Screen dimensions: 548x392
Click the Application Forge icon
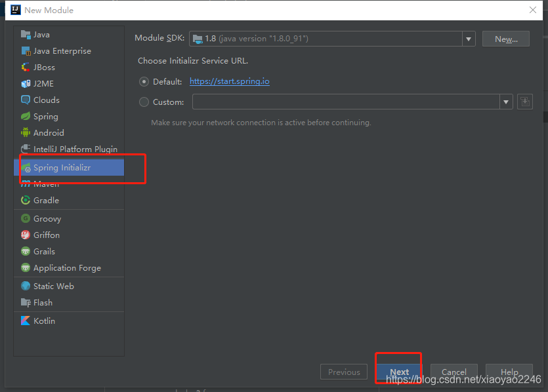tap(26, 267)
